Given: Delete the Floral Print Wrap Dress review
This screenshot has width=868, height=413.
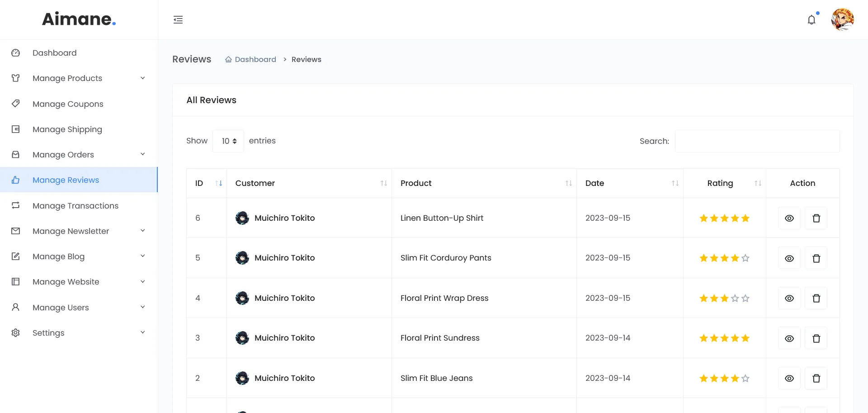Looking at the screenshot, I should [816, 298].
